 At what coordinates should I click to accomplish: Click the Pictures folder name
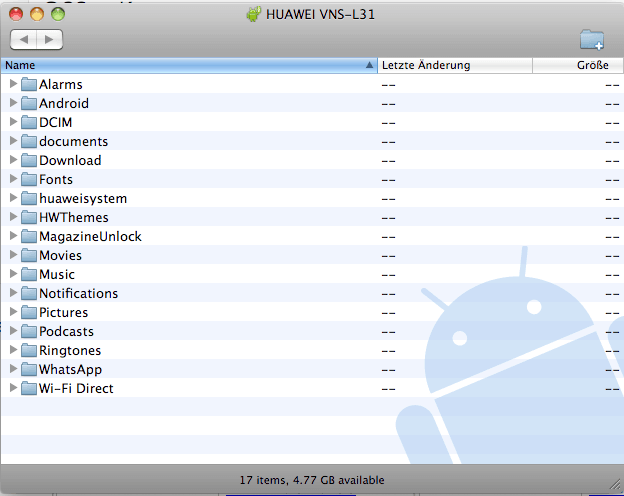[64, 312]
